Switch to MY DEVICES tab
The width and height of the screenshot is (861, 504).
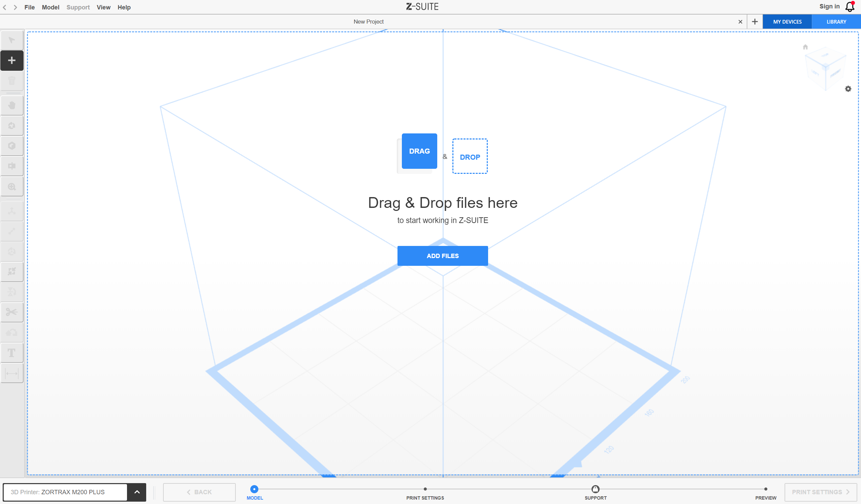coord(787,22)
